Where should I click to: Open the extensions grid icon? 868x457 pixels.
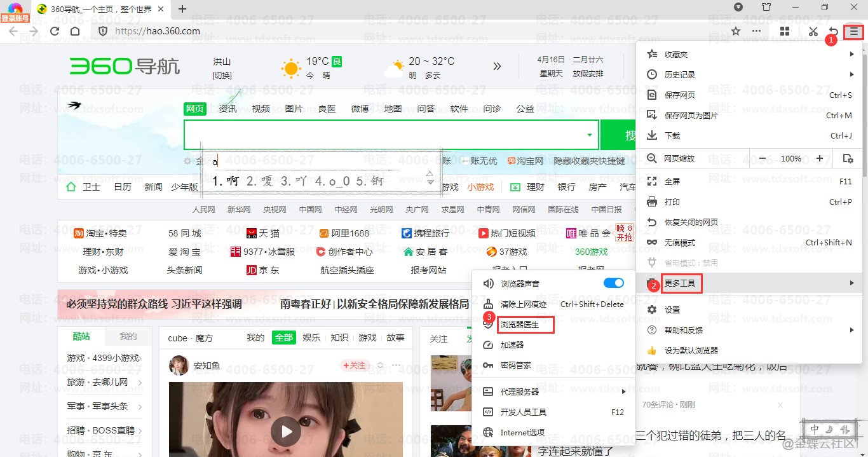(785, 31)
